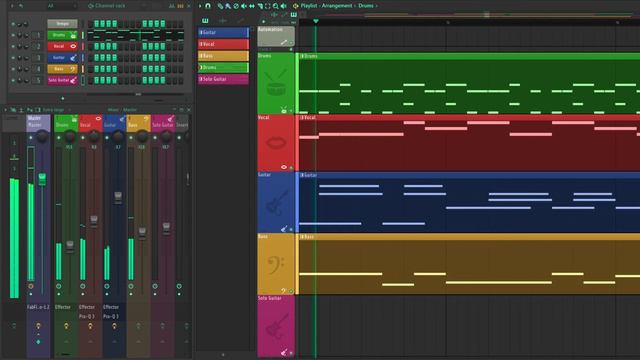The height and width of the screenshot is (360, 640).
Task: Select the Slice tool in Playlist toolbar
Action: click(x=260, y=6)
